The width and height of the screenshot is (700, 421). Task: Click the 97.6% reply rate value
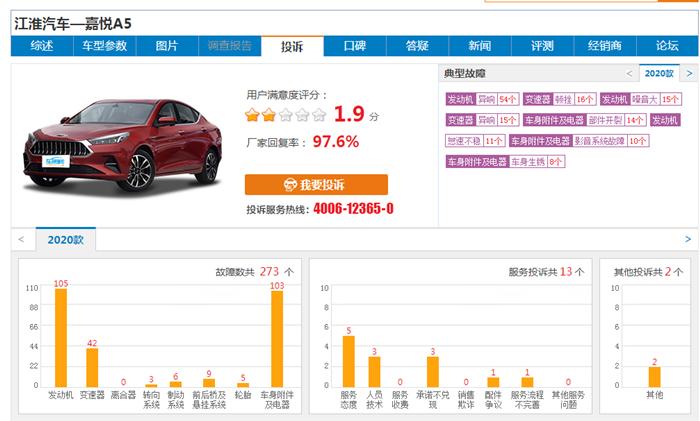pos(336,142)
